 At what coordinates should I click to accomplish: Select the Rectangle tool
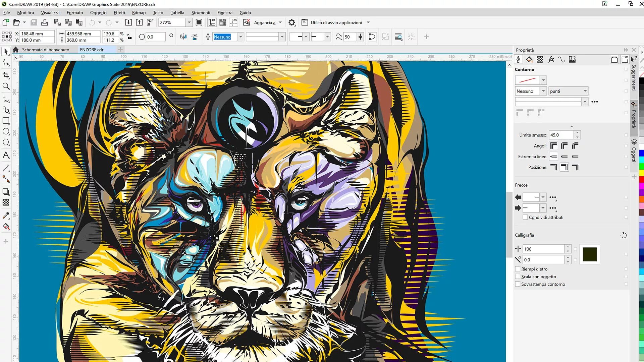(x=6, y=121)
